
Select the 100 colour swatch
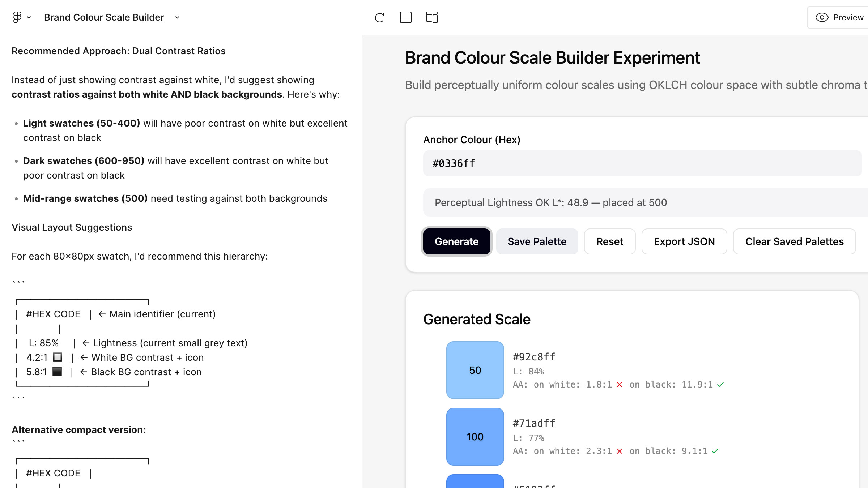coord(475,437)
